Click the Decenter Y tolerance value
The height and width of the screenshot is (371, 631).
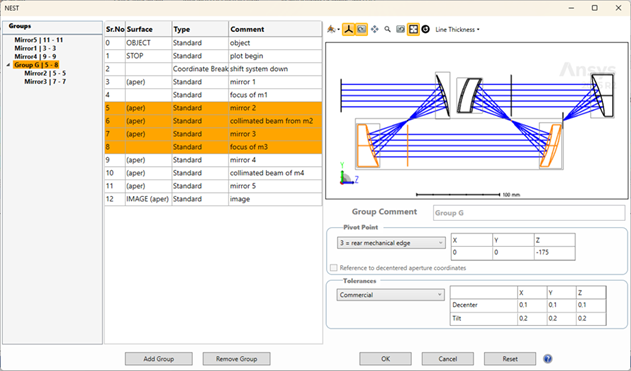[x=561, y=305]
